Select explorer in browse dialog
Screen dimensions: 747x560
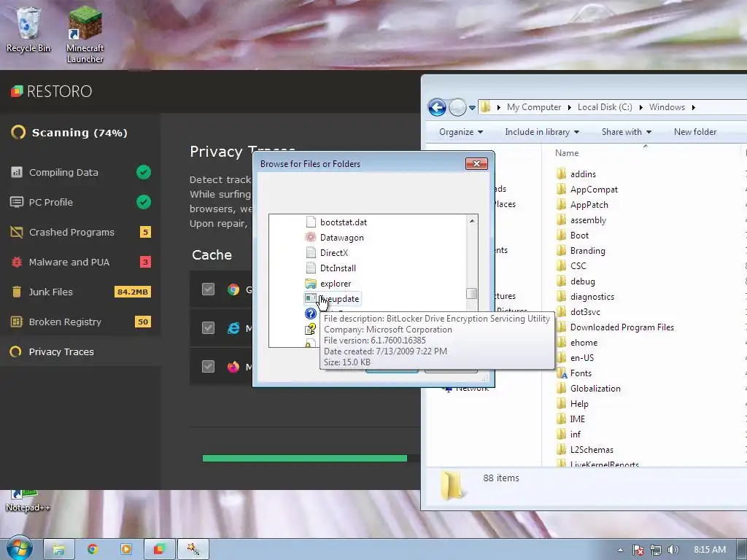[328, 284]
